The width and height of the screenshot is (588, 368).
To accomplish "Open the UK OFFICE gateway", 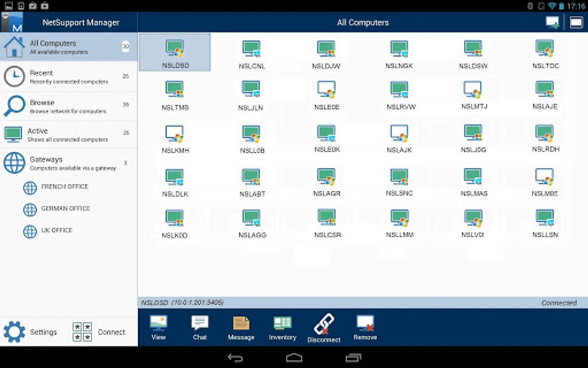I will (56, 231).
